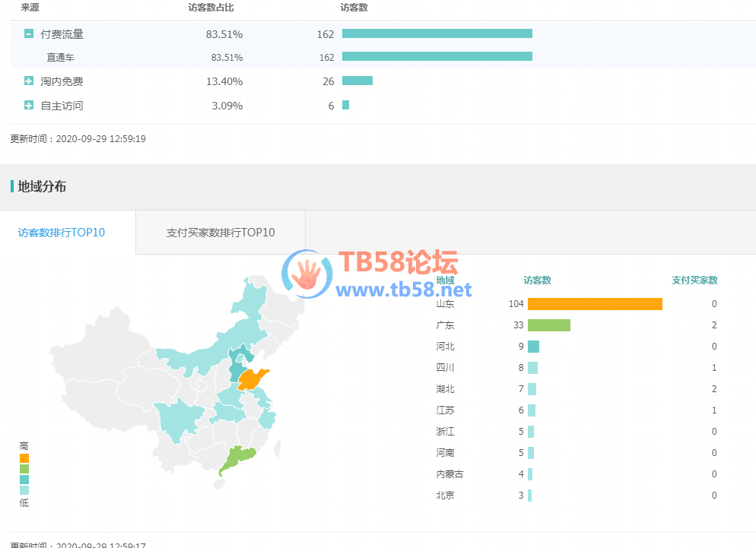Select the 直通车 sub-source row label
The image size is (756, 548).
[60, 57]
